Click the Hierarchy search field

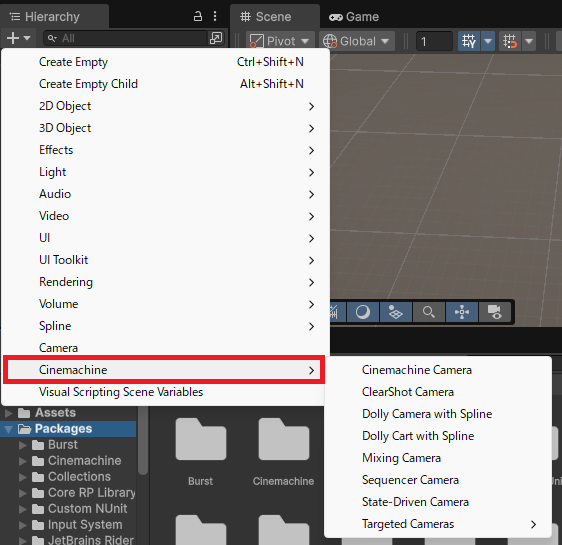pos(125,38)
